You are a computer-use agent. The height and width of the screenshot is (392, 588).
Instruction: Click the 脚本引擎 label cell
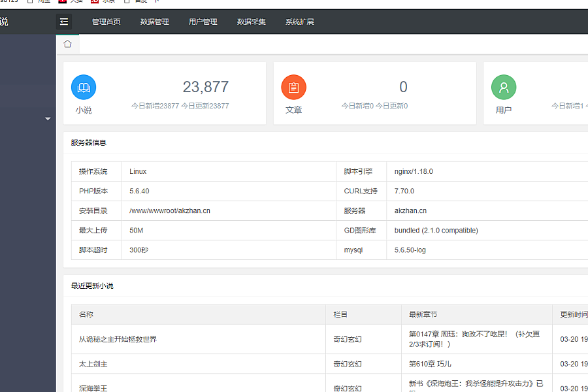tap(361, 171)
